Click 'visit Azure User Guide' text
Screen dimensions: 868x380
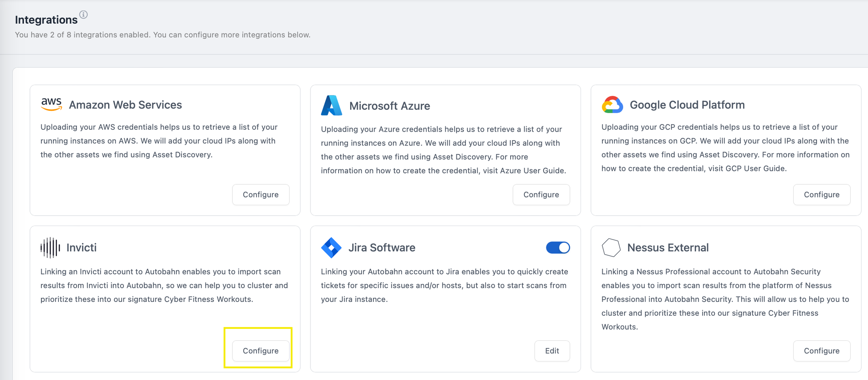pyautogui.click(x=524, y=171)
